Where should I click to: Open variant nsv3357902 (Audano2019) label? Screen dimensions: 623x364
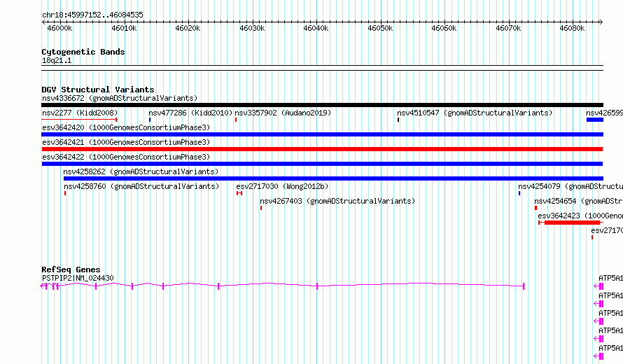click(283, 113)
